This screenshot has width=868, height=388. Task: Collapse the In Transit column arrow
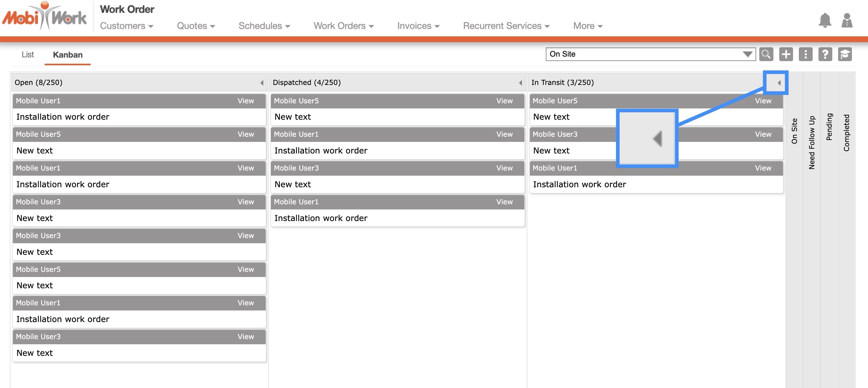779,83
